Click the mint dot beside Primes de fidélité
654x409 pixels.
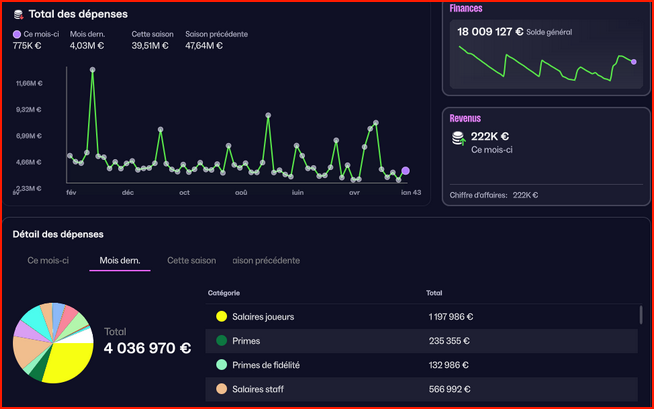click(x=221, y=365)
